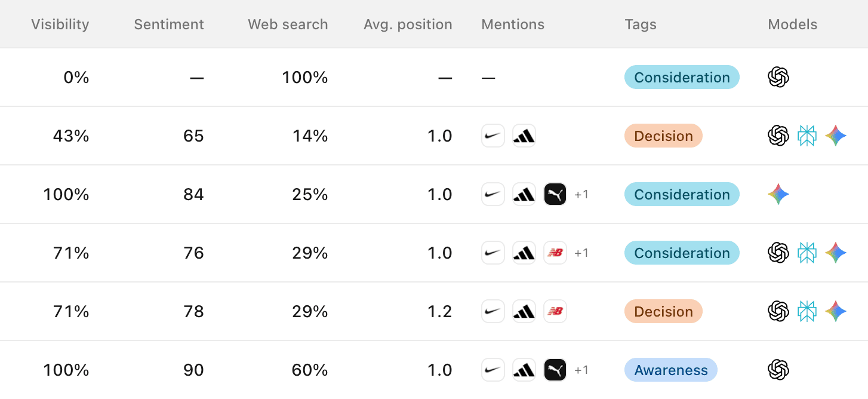Click the Web search column header
Viewport: 868px width, 399px height.
[288, 24]
